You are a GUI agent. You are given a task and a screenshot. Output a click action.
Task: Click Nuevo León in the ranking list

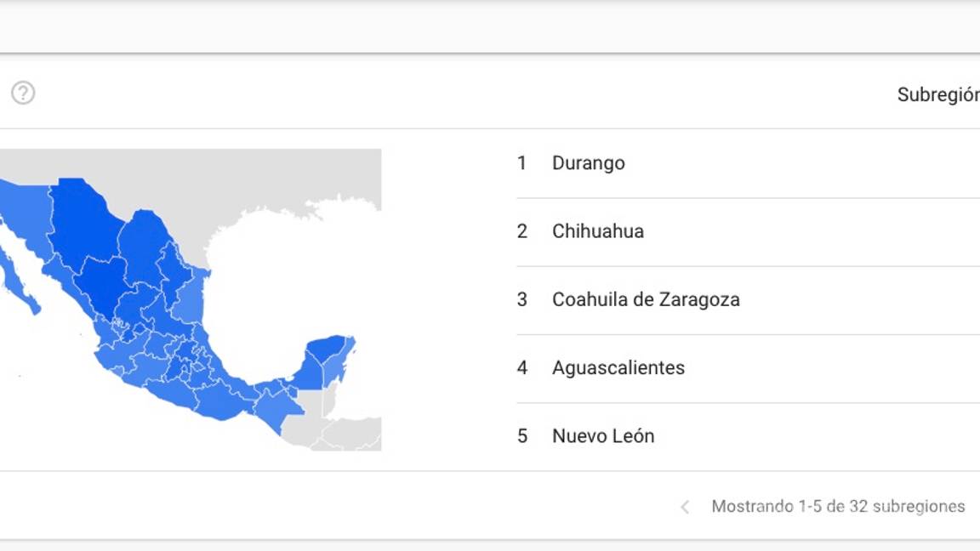click(x=604, y=435)
